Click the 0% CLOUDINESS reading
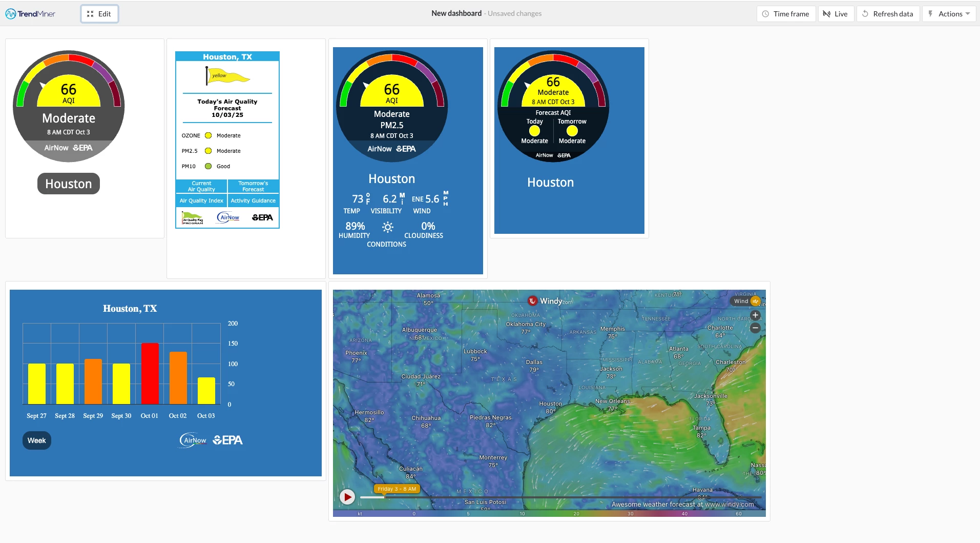Viewport: 980px width, 543px height. point(424,230)
